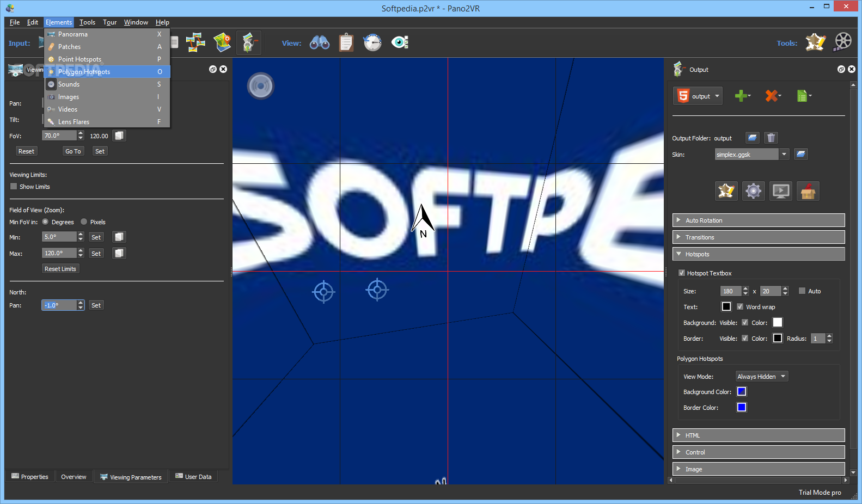862x504 pixels.
Task: Select the right crosshair hotspot in viewer
Action: point(377,290)
